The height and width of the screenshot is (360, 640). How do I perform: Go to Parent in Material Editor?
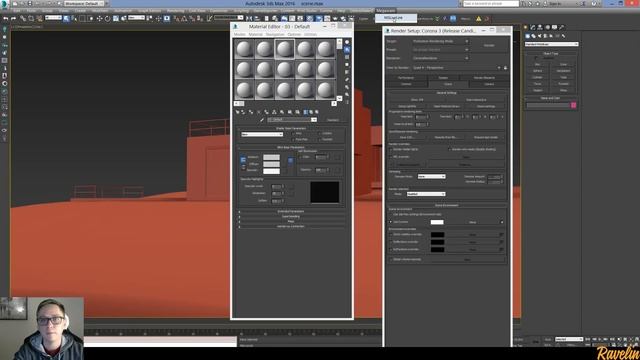coord(311,112)
